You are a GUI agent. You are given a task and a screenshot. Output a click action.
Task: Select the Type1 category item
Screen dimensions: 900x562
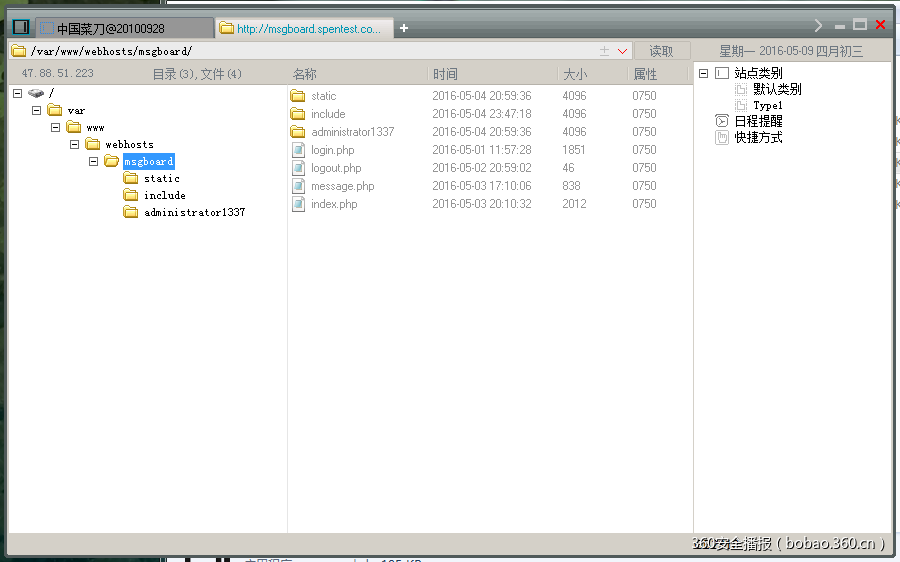pyautogui.click(x=767, y=105)
